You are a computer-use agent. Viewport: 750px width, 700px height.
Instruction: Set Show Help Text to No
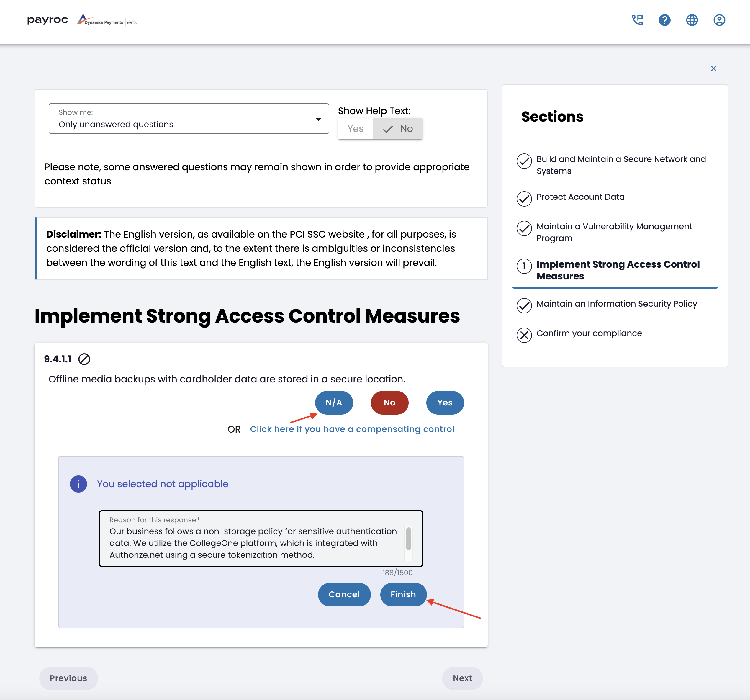pos(398,129)
